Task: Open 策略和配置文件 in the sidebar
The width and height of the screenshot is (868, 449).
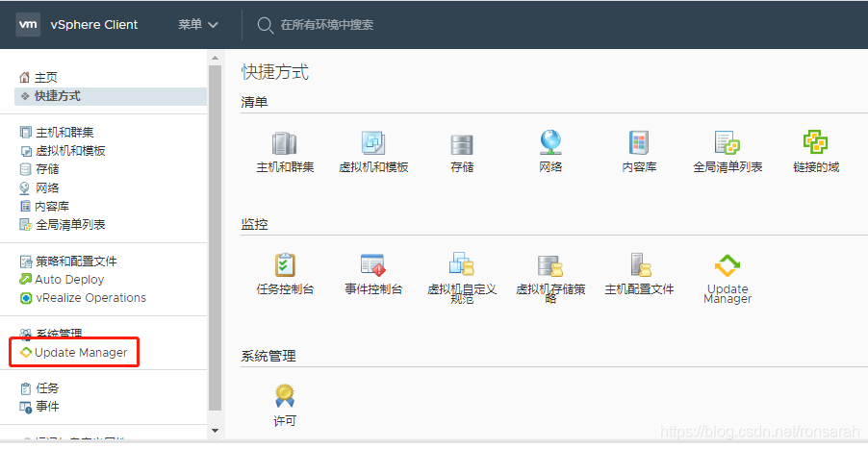Action: pyautogui.click(x=68, y=261)
